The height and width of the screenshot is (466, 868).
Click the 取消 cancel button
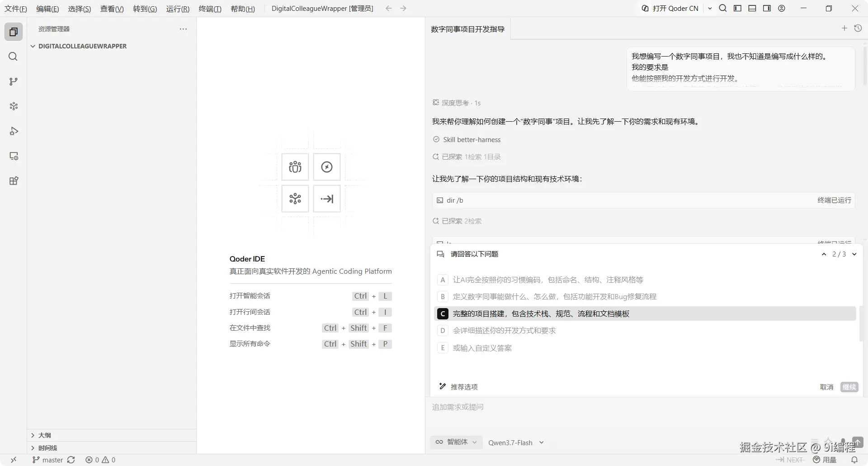(x=826, y=387)
